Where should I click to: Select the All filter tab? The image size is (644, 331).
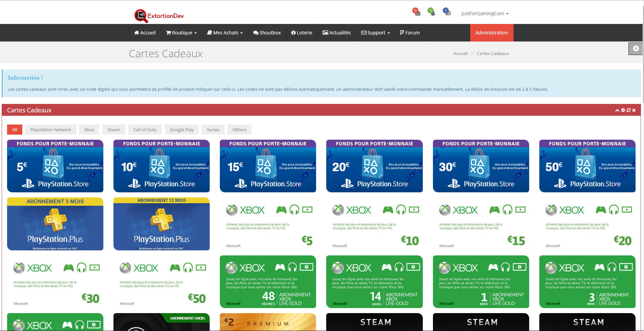[x=15, y=130]
